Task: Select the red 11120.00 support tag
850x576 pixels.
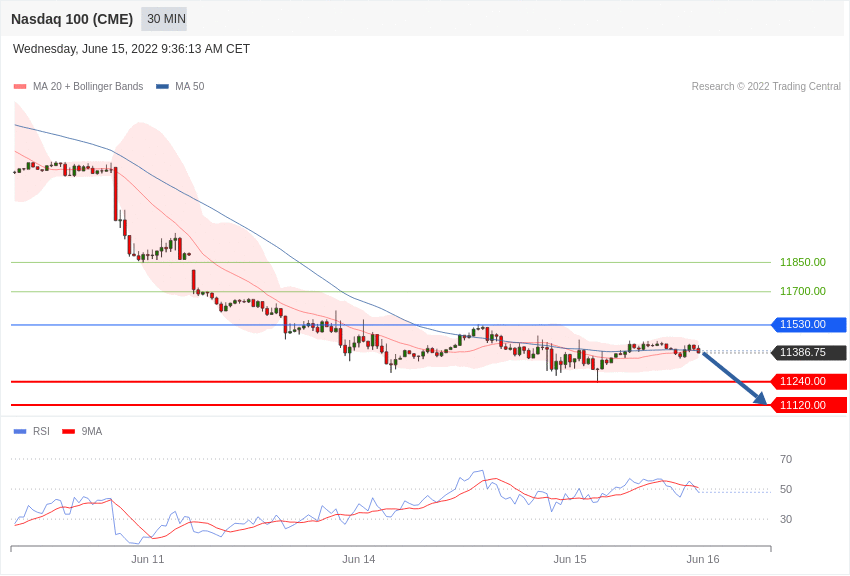Action: click(x=808, y=405)
